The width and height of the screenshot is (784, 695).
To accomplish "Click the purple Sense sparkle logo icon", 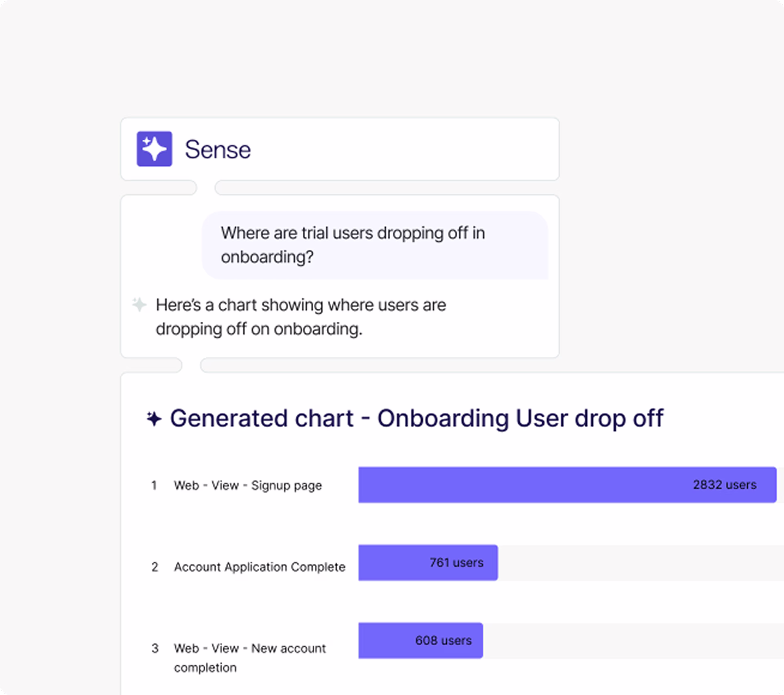I will tap(155, 150).
